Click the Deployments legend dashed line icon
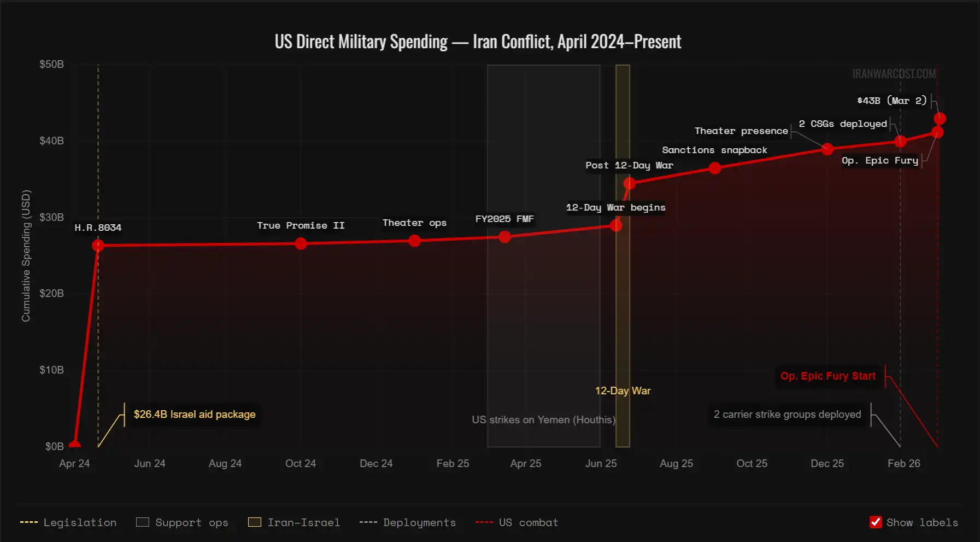 (x=368, y=522)
